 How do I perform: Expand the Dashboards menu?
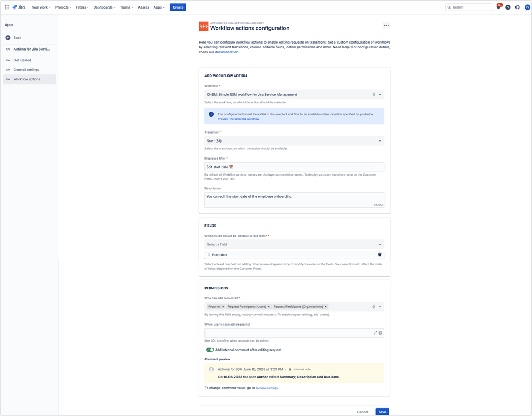[104, 7]
